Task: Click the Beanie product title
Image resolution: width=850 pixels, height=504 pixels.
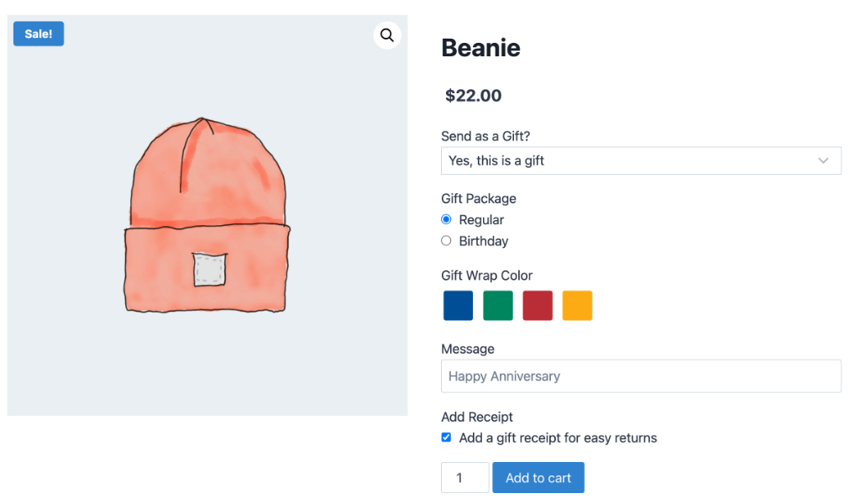Action: pos(480,48)
